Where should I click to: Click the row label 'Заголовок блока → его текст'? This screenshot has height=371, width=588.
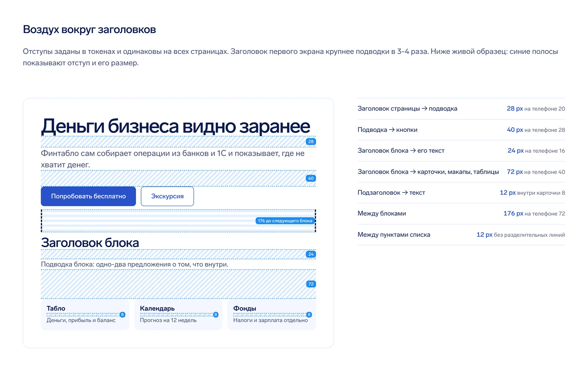tap(401, 151)
